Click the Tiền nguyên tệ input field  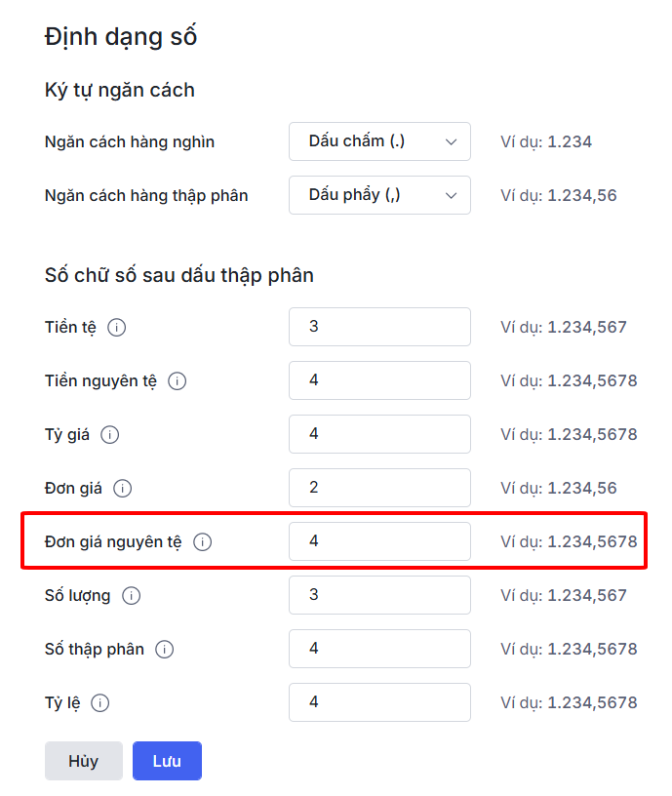379,380
